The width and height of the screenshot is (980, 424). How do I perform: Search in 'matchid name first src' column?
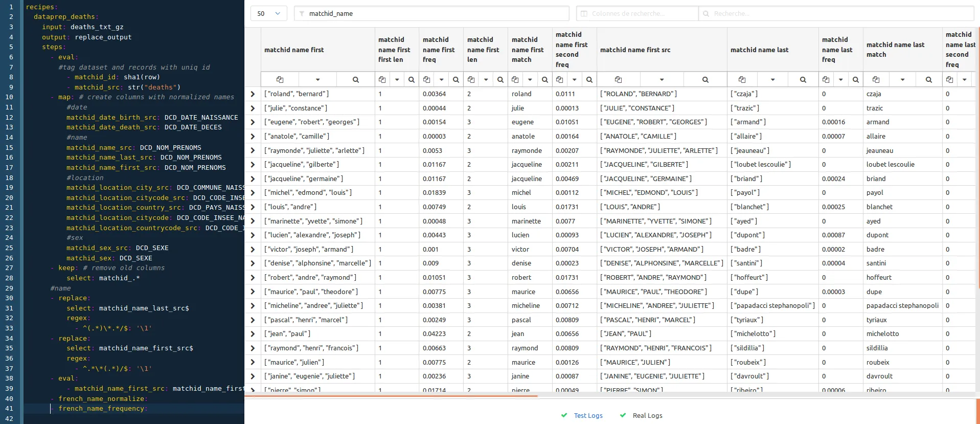pos(705,79)
